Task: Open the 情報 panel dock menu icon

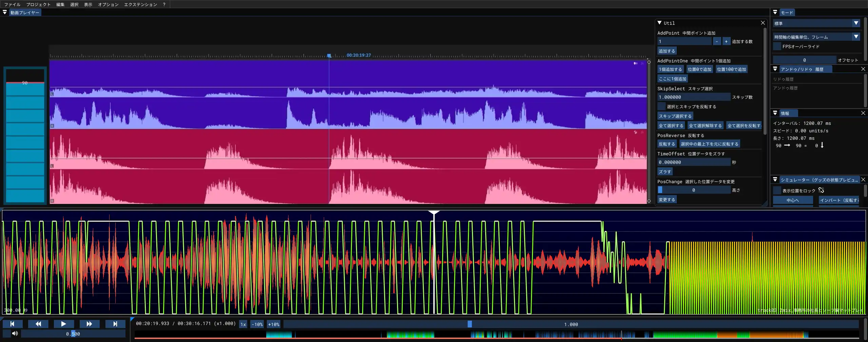Action: [775, 113]
